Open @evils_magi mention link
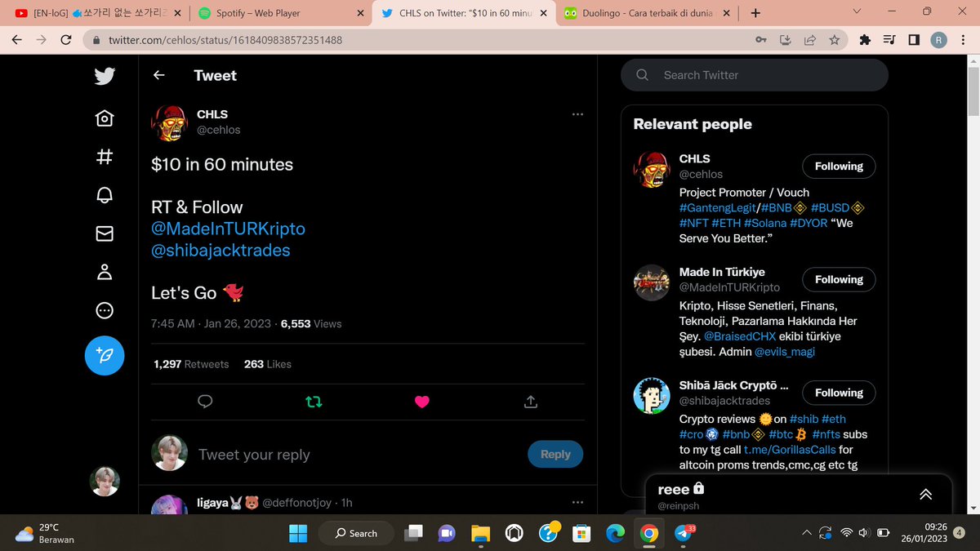This screenshot has height=551, width=980. tap(784, 352)
